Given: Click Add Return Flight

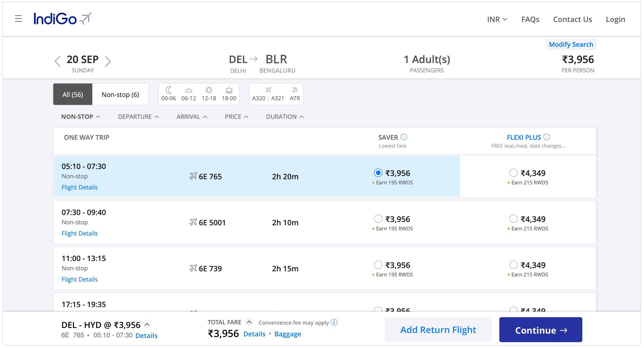Looking at the screenshot, I should coord(438,330).
